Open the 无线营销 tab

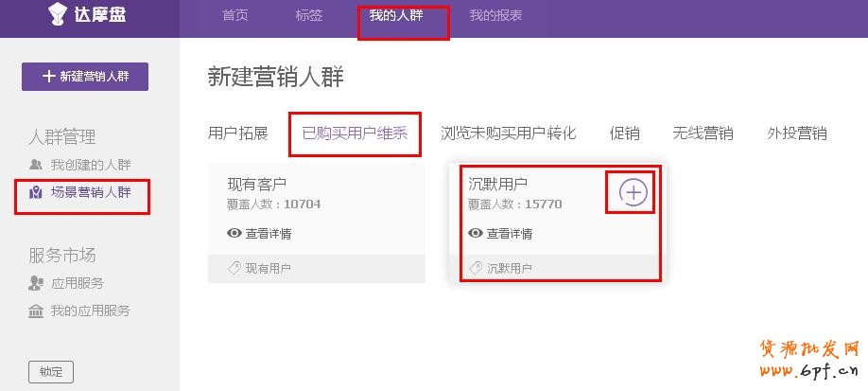703,133
